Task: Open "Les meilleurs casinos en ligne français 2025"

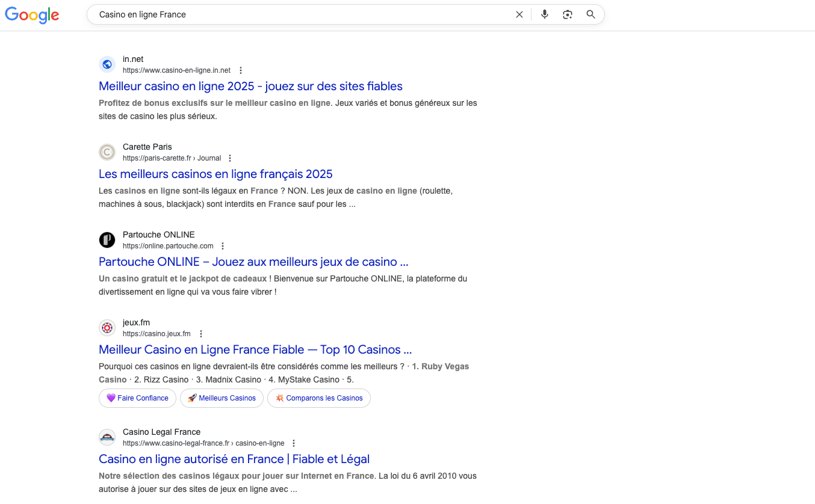Action: pos(215,174)
